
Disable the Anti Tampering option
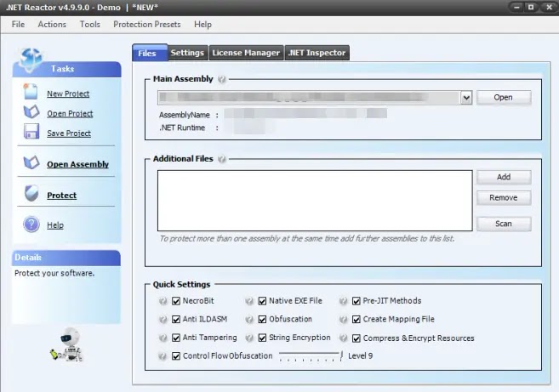[x=176, y=338]
